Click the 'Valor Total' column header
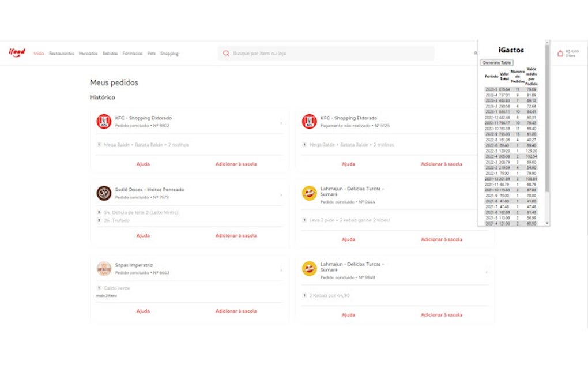Image resolution: width=588 pixels, height=368 pixels. point(504,77)
